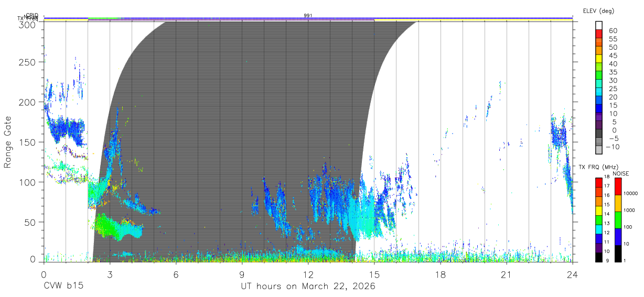
Task: Click the x-axis hour tick label '18'
Action: click(440, 274)
